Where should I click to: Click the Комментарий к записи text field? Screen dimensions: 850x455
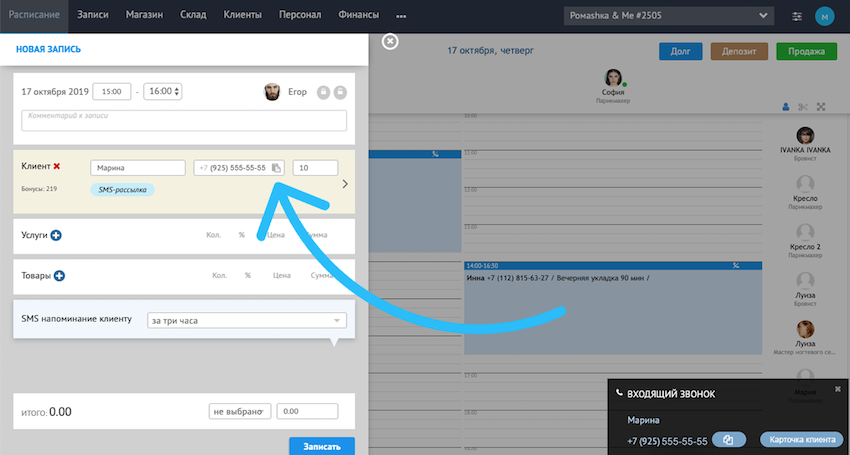(x=184, y=120)
